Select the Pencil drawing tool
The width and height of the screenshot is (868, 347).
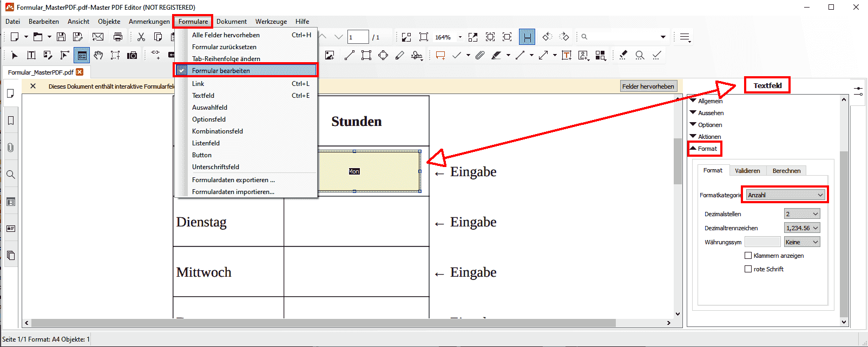[x=399, y=55]
